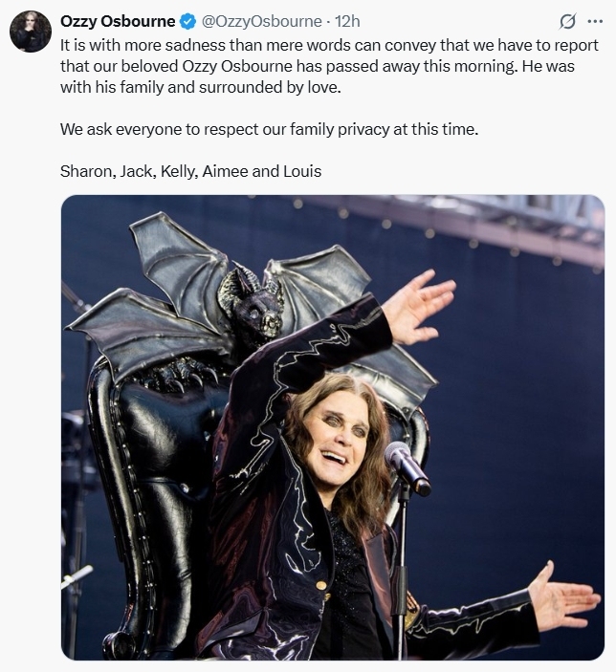This screenshot has width=616, height=672.
Task: Open the post via 12h timestamp
Action: click(347, 21)
